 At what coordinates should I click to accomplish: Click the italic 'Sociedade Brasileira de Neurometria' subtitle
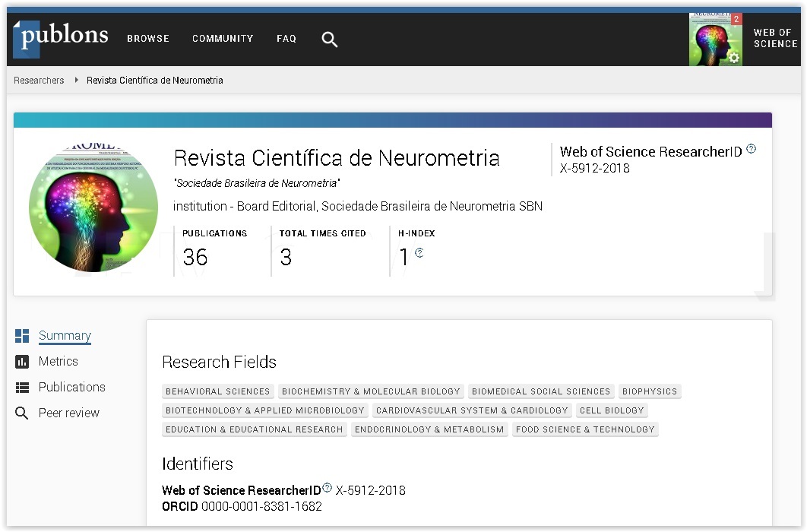[257, 183]
